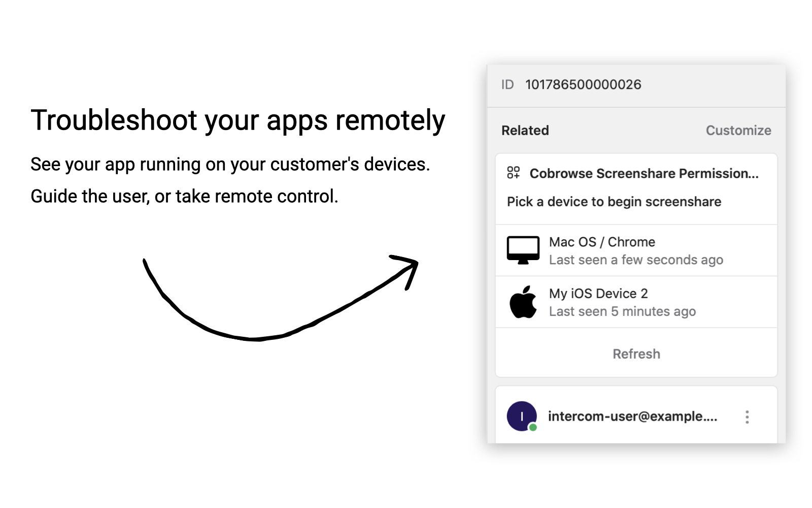Click the ID label in the panel header

click(507, 84)
